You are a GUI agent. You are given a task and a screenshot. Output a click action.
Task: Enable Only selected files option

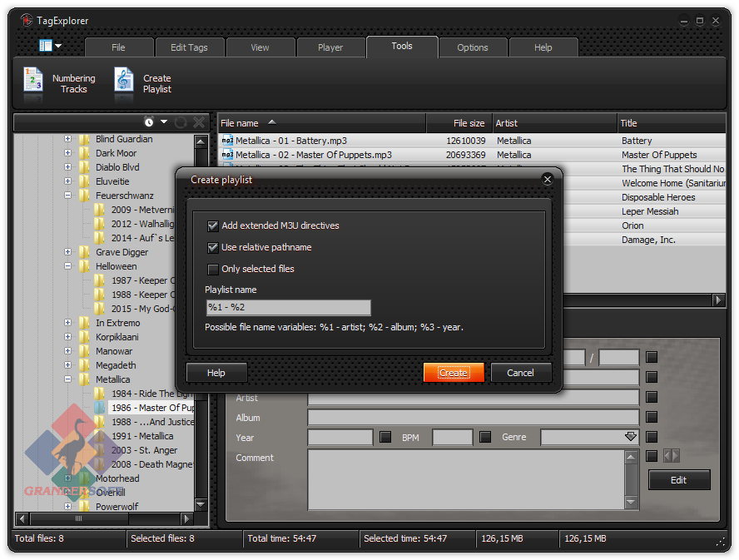tap(213, 269)
